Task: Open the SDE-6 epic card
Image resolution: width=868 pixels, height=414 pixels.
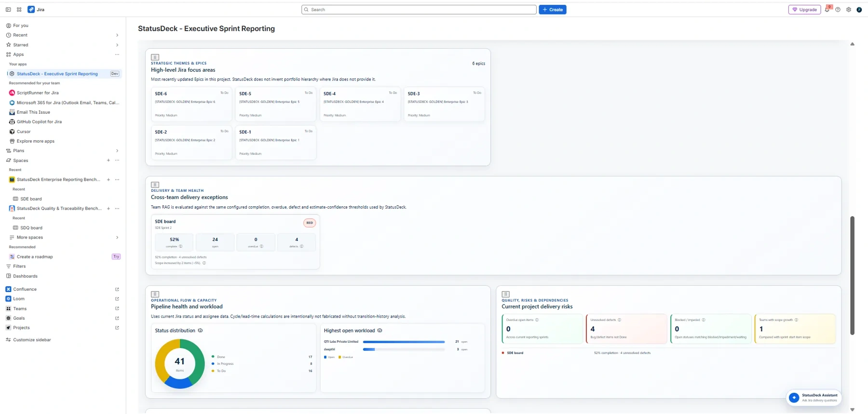Action: tap(191, 104)
